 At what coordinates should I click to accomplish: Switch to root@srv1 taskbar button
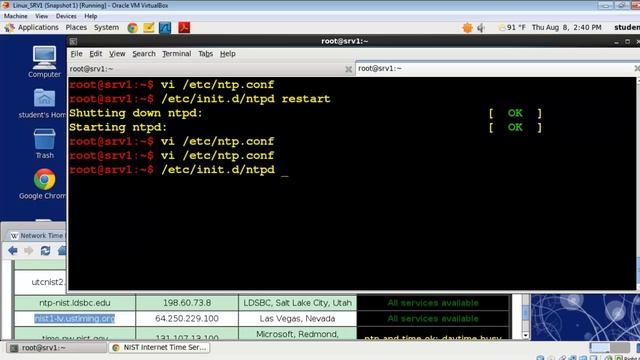(56, 347)
